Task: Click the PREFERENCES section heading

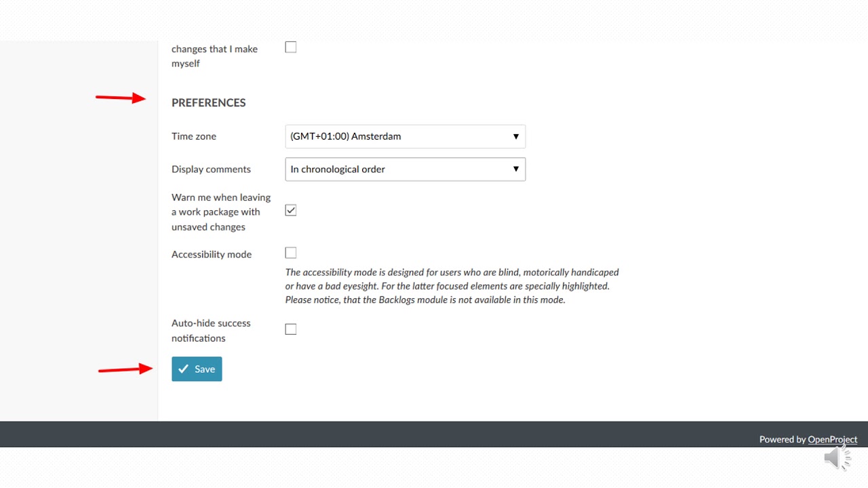Action: pyautogui.click(x=208, y=102)
